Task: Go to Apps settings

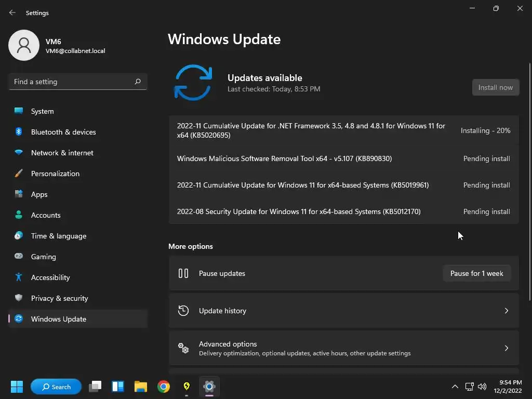Action: coord(78,194)
